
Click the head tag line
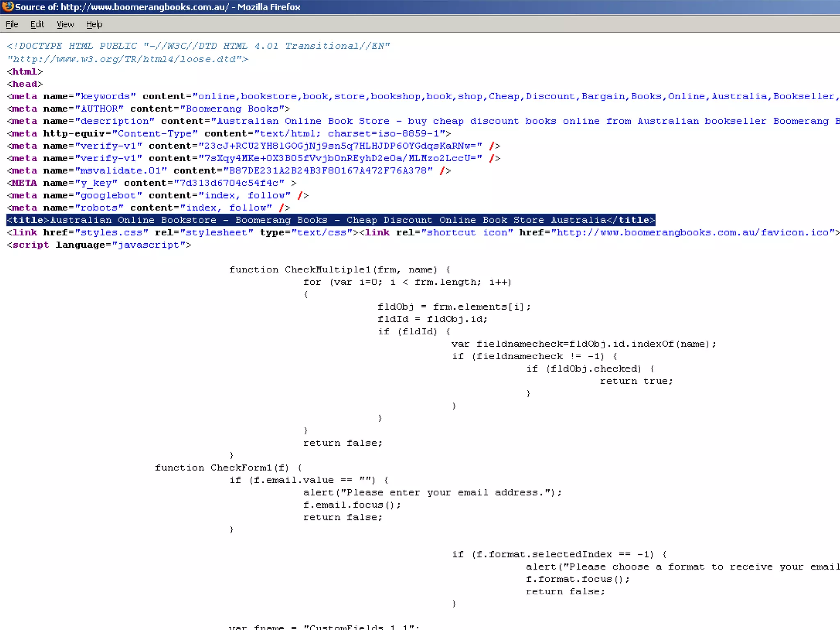pos(25,84)
